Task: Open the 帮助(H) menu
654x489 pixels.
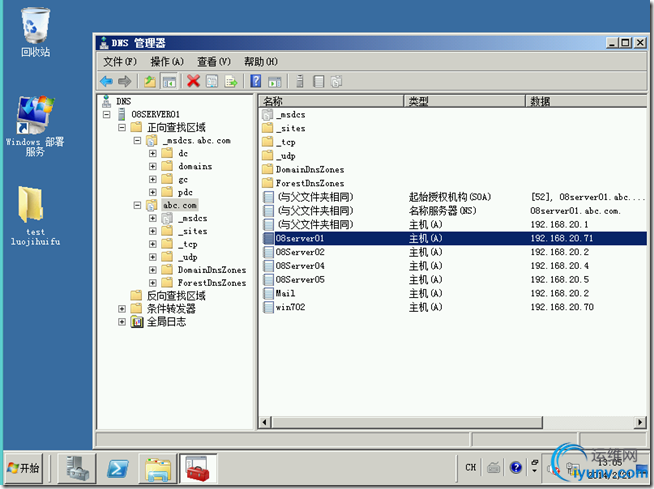Action: pos(261,62)
